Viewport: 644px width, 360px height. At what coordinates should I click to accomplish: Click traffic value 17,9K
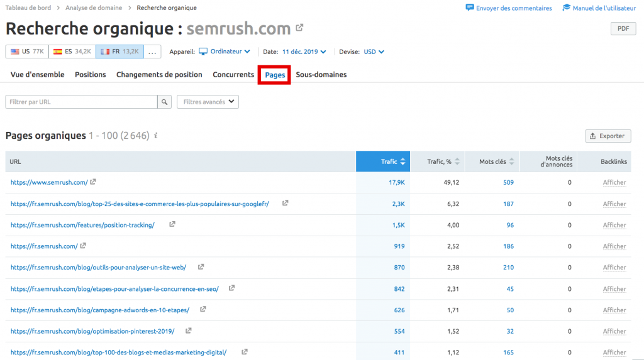coord(397,182)
